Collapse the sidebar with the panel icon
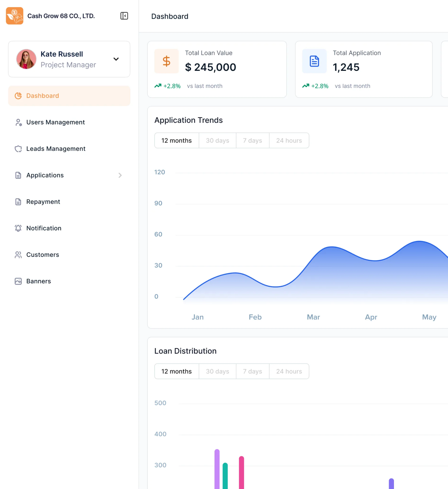This screenshot has width=448, height=489. click(x=124, y=16)
